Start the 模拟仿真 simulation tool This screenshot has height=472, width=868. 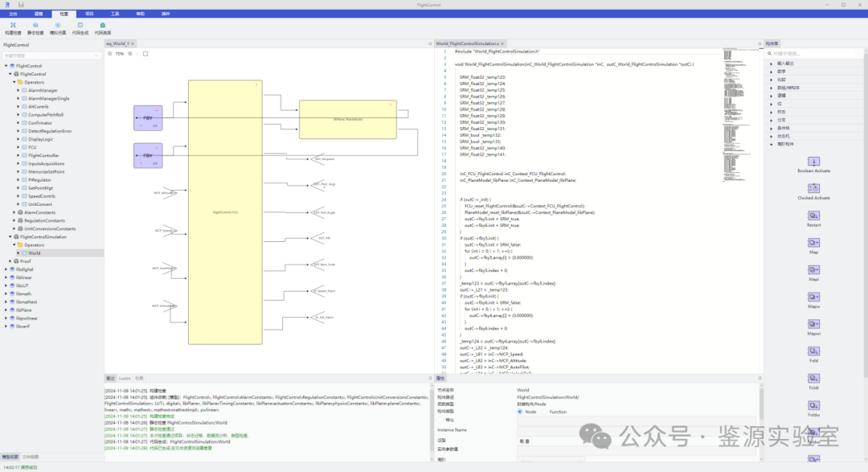pyautogui.click(x=58, y=28)
